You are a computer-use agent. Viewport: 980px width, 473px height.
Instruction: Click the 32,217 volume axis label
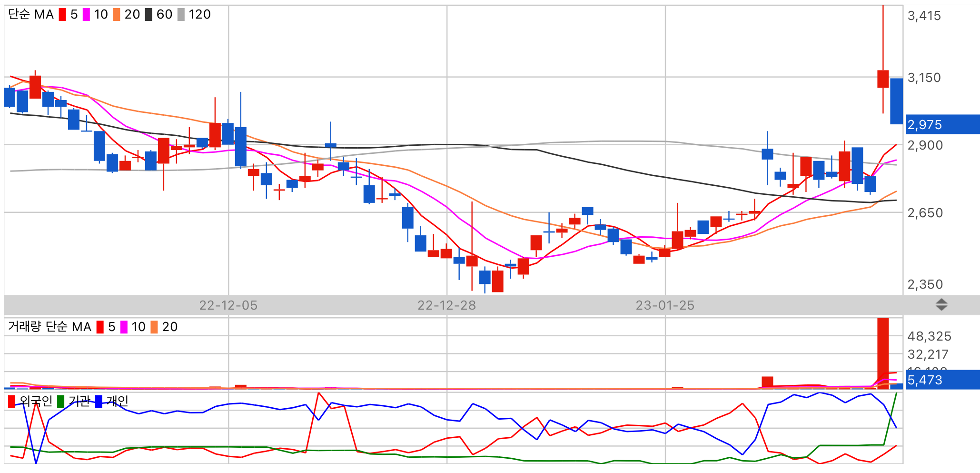pos(928,354)
